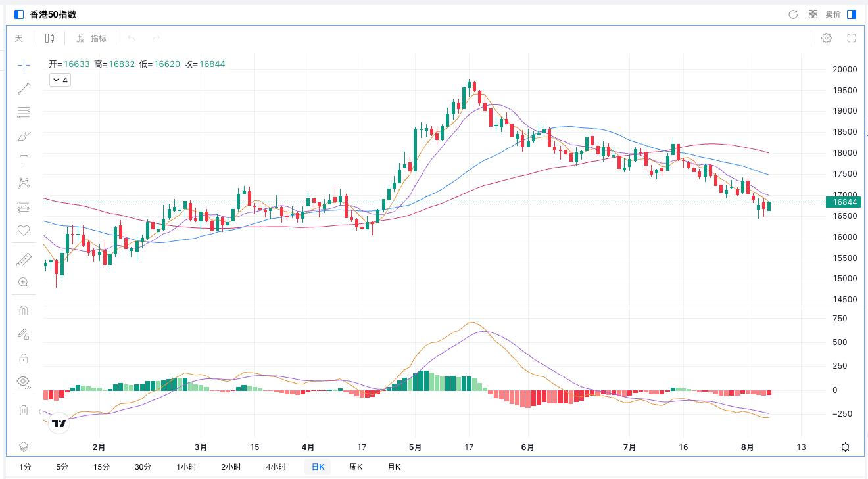
Task: Click the zoom in magnifier tool
Action: [x=24, y=283]
